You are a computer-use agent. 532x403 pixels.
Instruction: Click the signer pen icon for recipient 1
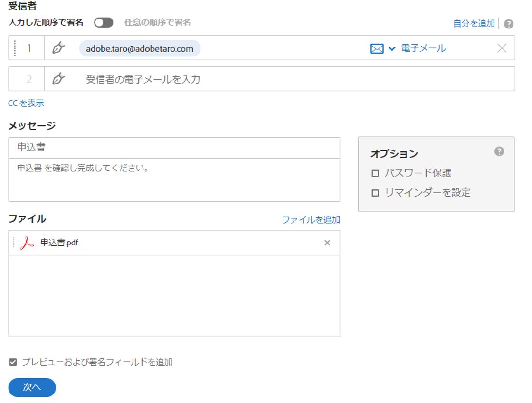pyautogui.click(x=58, y=48)
